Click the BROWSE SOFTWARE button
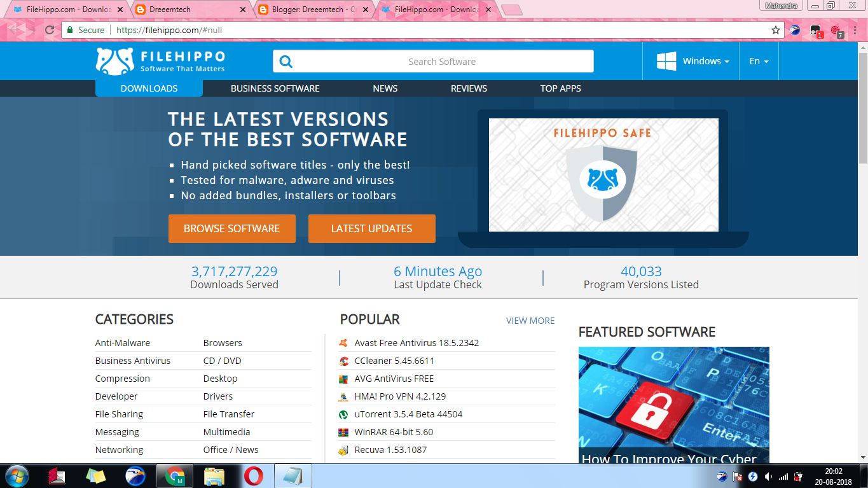The image size is (868, 488). pos(231,228)
